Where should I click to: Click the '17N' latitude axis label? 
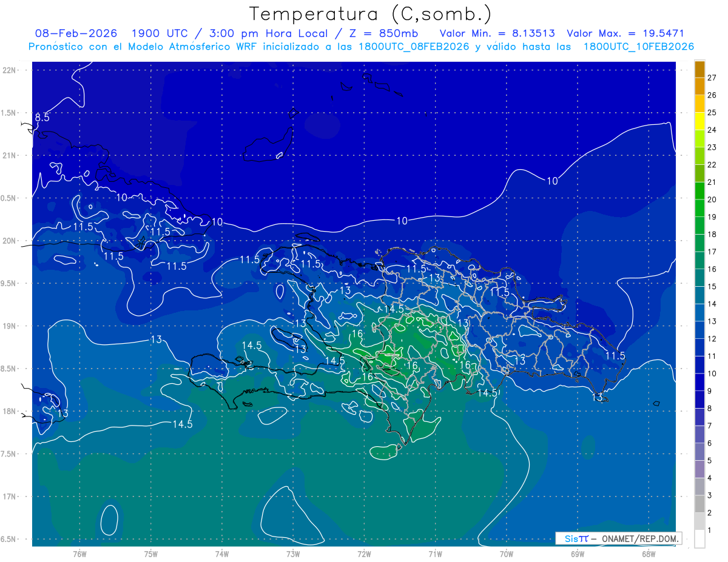10,497
